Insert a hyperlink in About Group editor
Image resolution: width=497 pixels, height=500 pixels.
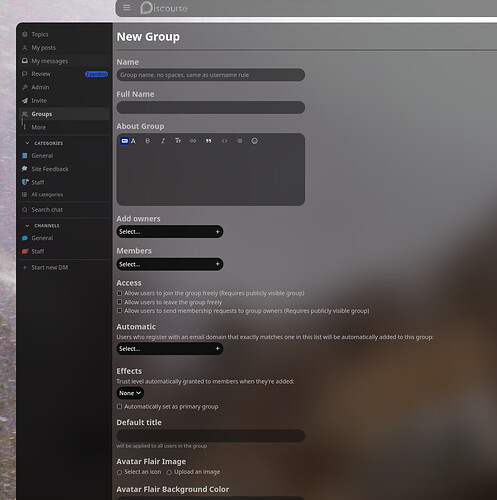click(193, 141)
